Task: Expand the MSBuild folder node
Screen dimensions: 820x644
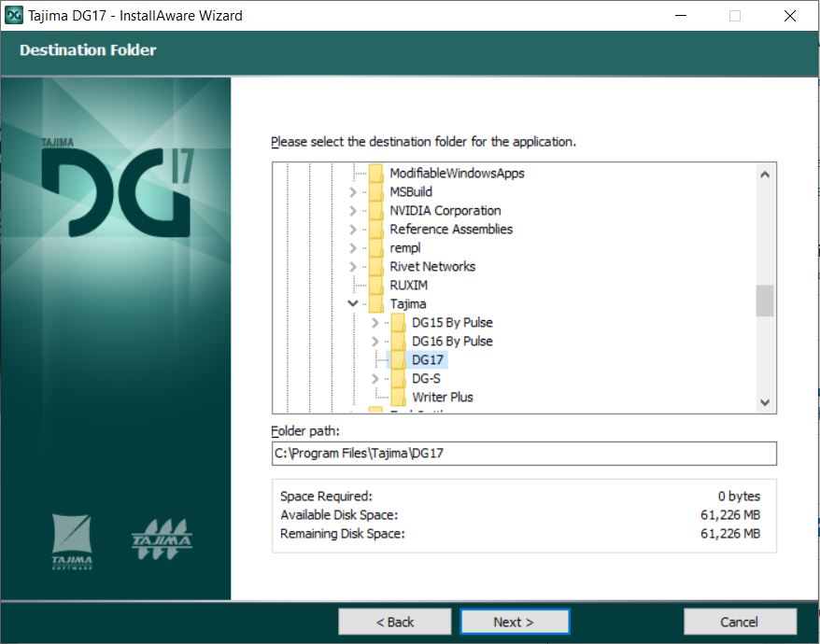Action: point(353,192)
